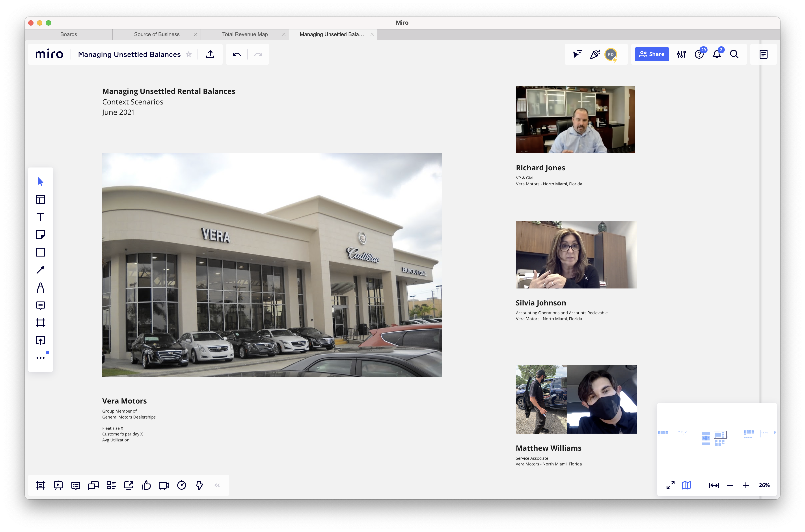Select Silvia Johnson video thumbnail
The height and width of the screenshot is (532, 805).
pyautogui.click(x=576, y=255)
